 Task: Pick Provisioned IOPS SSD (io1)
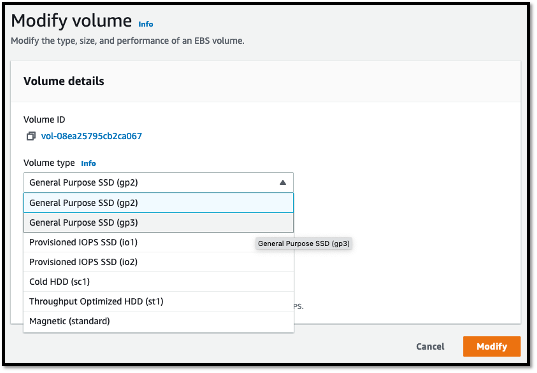[159, 243]
